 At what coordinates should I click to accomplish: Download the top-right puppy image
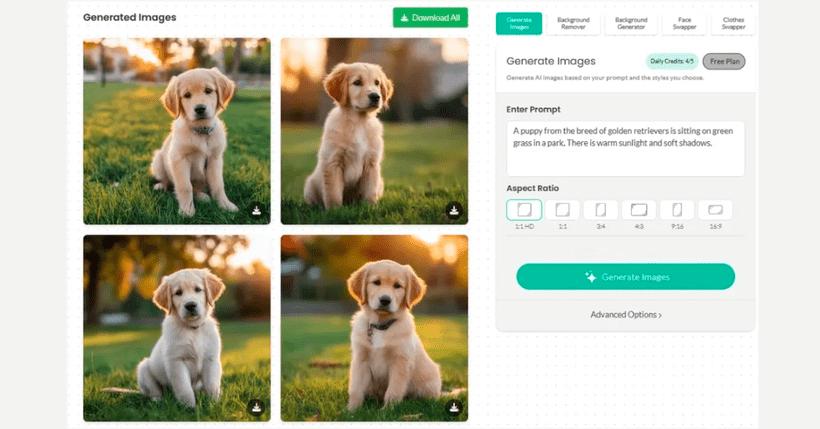pyautogui.click(x=453, y=210)
